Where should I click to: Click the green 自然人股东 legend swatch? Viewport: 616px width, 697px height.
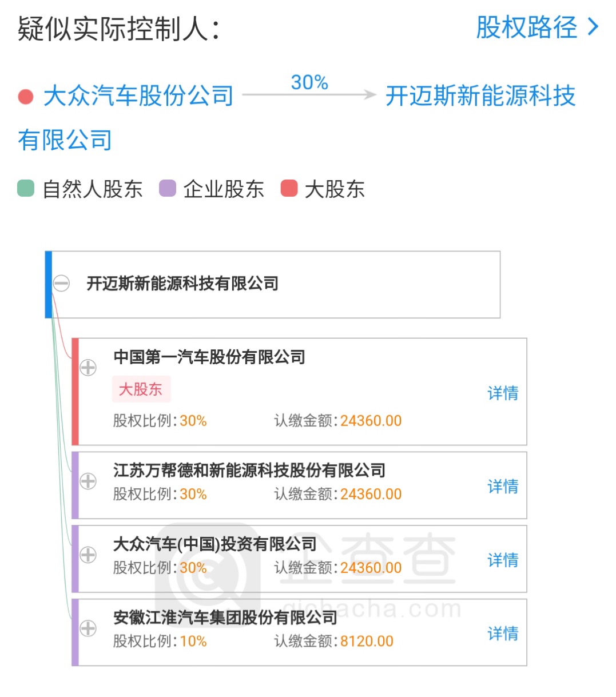click(x=26, y=188)
